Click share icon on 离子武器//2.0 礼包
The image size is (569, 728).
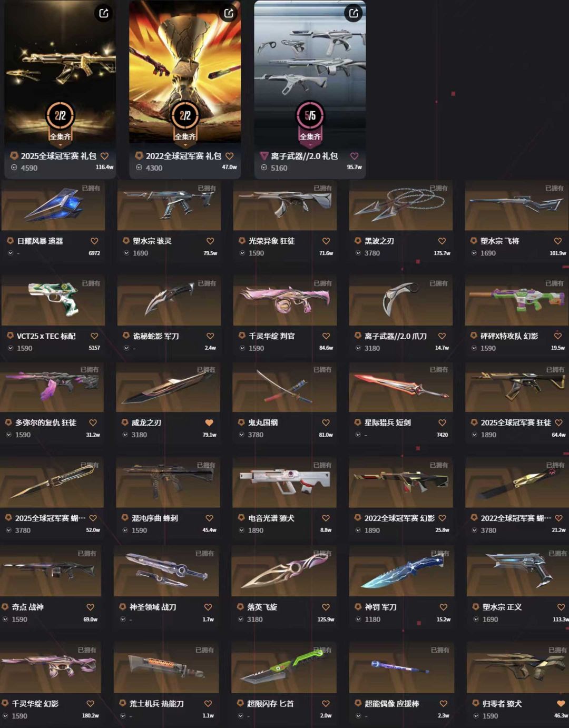pyautogui.click(x=354, y=13)
